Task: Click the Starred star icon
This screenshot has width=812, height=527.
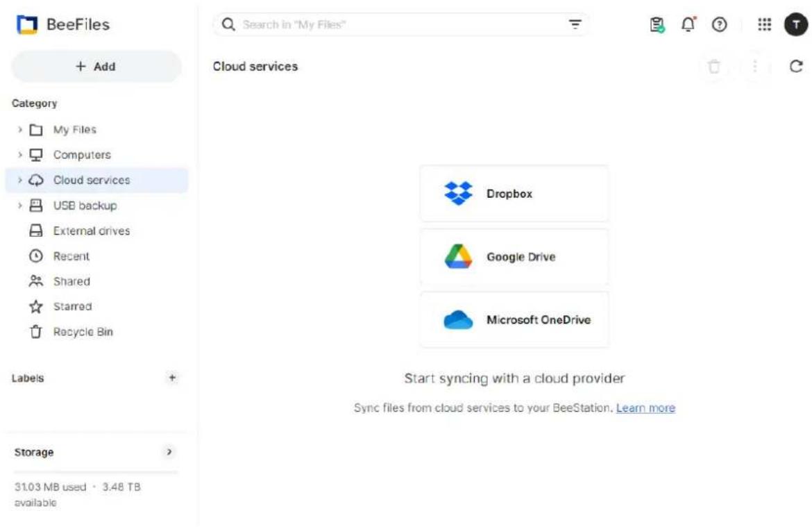Action: click(35, 307)
